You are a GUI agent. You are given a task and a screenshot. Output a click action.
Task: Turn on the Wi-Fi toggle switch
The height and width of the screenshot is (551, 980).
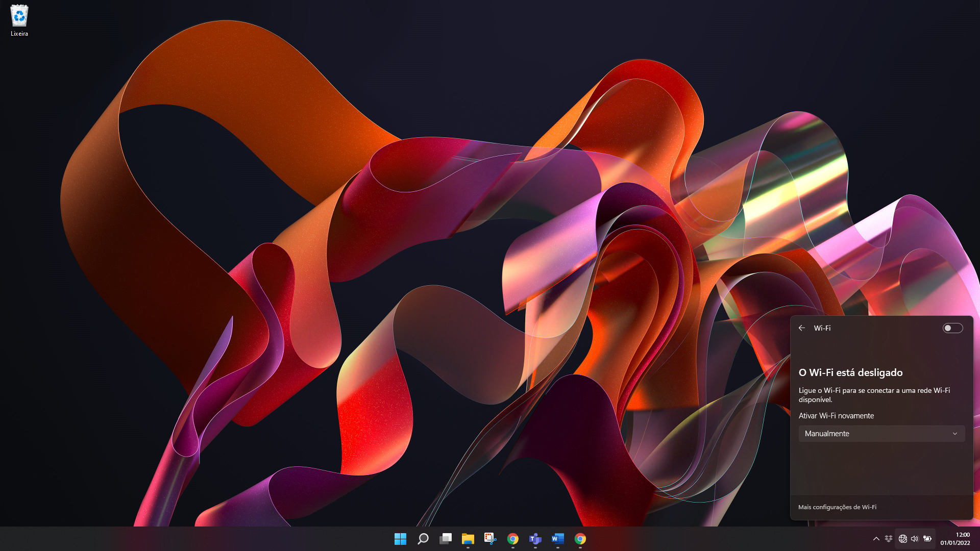pos(952,328)
